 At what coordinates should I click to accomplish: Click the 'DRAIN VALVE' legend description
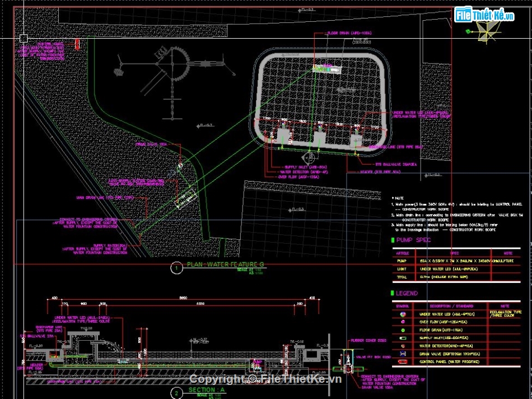[x=450, y=354]
